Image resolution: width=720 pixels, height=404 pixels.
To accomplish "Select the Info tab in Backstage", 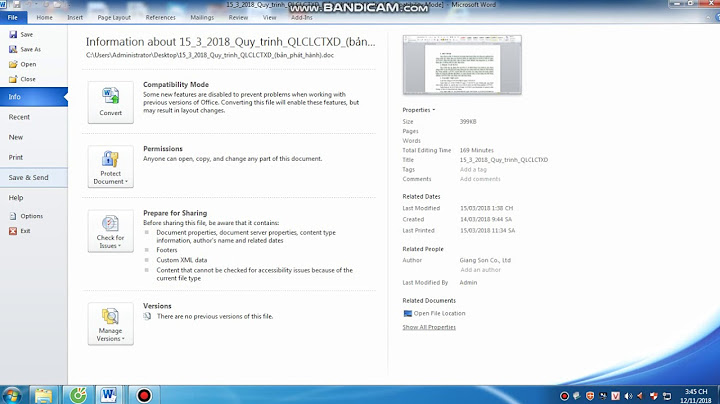I will 34,97.
